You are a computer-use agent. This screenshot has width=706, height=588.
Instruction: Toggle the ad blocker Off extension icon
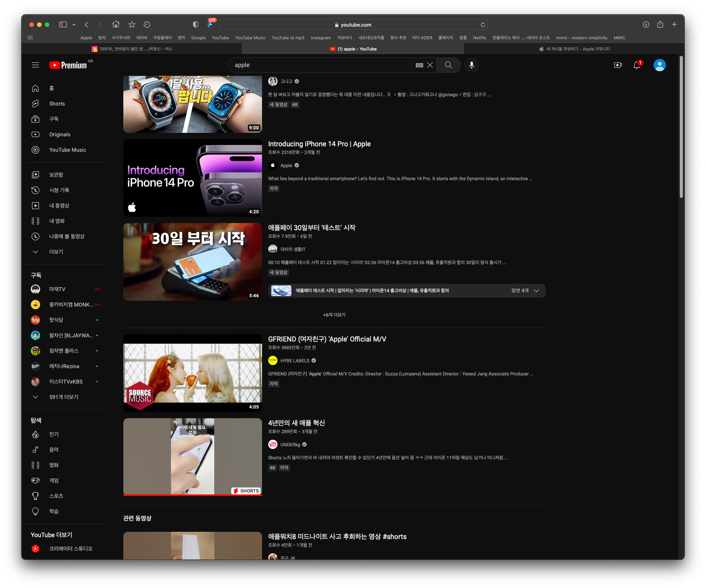[210, 24]
